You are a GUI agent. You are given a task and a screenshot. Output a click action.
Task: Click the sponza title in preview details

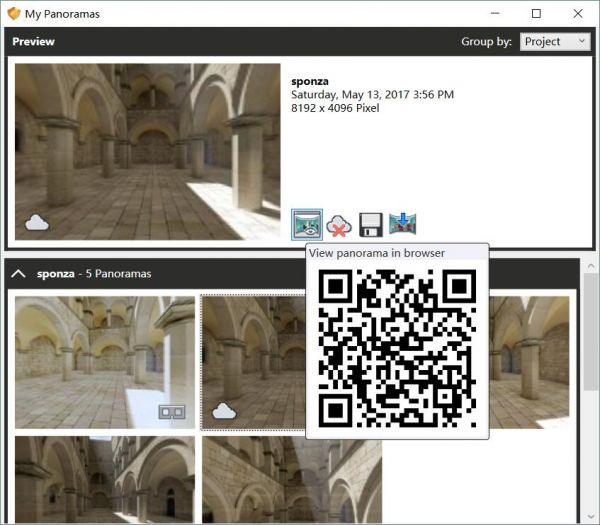coord(310,81)
